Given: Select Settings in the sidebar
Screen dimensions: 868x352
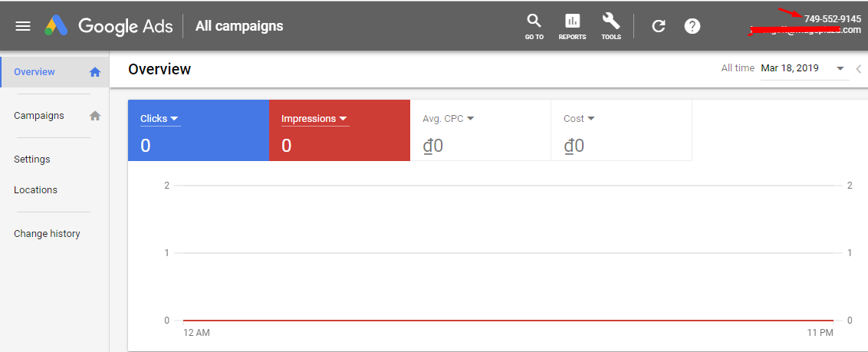Looking at the screenshot, I should tap(32, 160).
